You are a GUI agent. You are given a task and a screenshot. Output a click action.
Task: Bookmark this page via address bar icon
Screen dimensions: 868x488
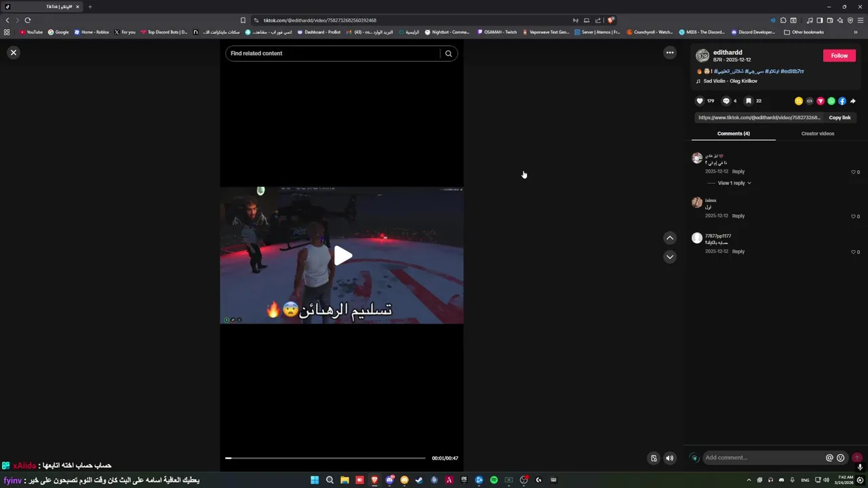coord(243,20)
